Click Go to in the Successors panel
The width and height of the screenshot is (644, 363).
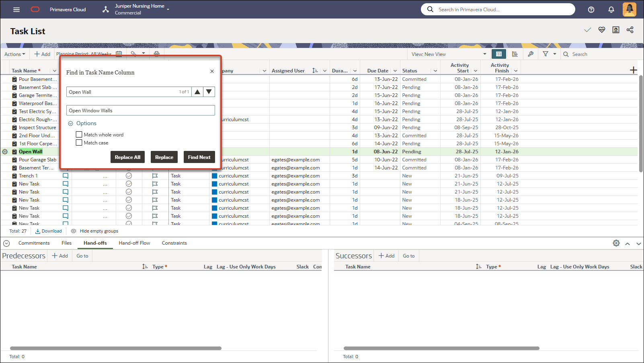tap(409, 256)
